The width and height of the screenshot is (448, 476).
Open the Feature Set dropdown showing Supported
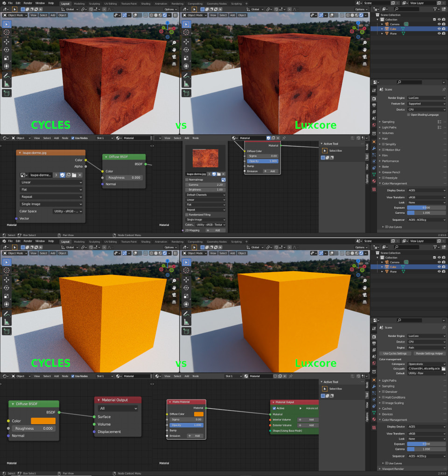coord(427,104)
